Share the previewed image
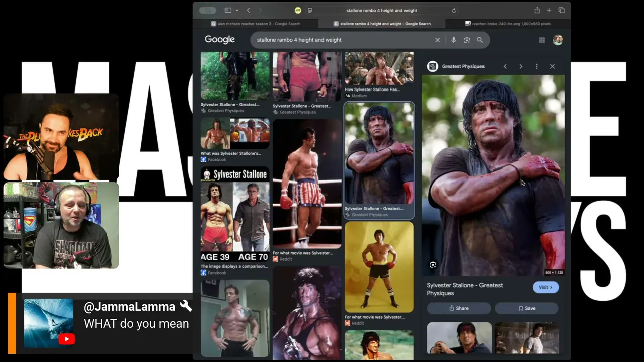The image size is (644, 362). pos(459,308)
